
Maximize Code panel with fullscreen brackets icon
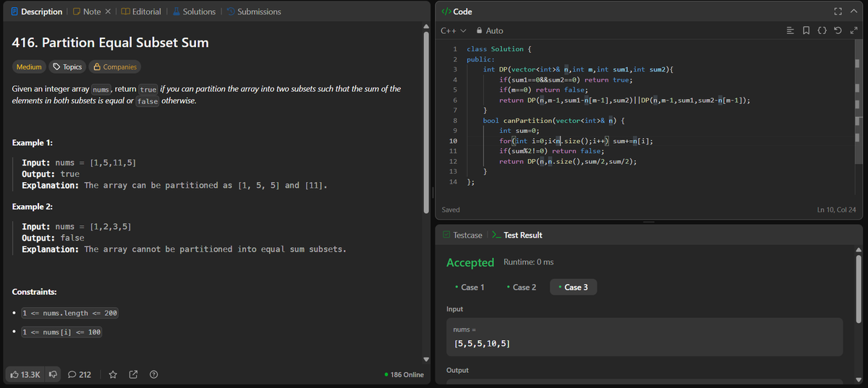point(839,12)
